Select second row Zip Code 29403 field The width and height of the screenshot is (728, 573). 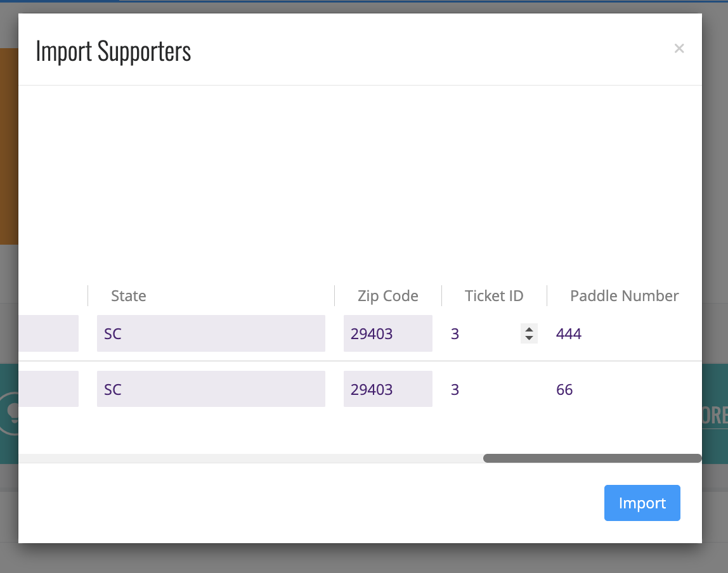click(387, 389)
